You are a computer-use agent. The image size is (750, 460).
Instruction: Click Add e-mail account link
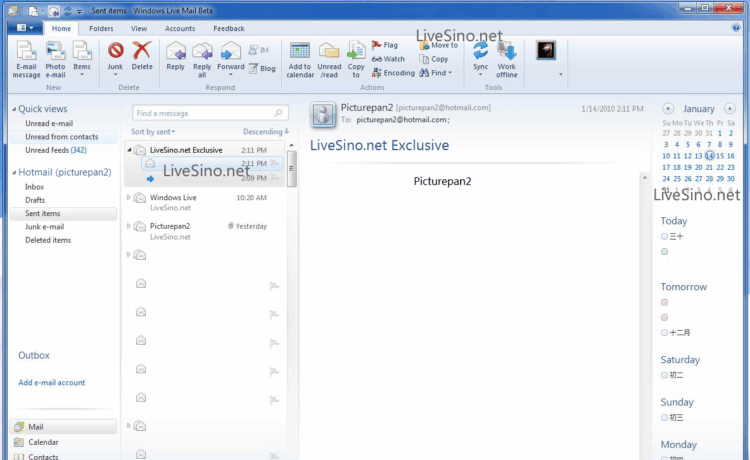click(52, 383)
